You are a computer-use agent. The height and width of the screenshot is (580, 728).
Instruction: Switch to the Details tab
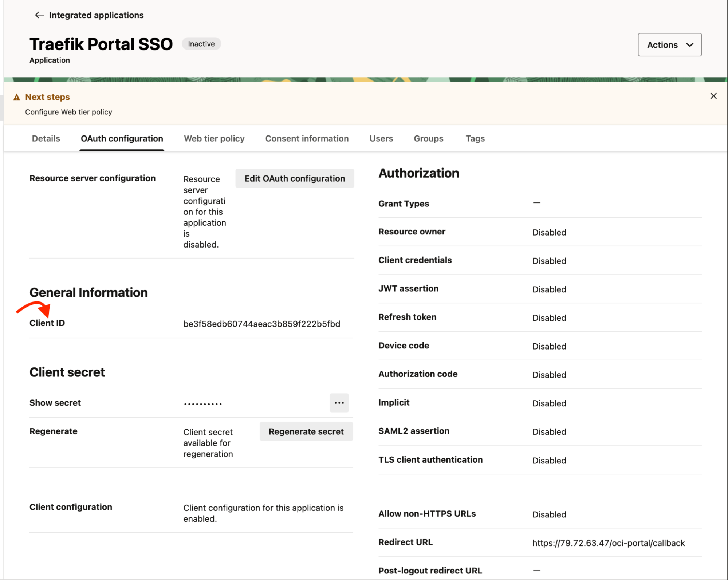pyautogui.click(x=46, y=138)
